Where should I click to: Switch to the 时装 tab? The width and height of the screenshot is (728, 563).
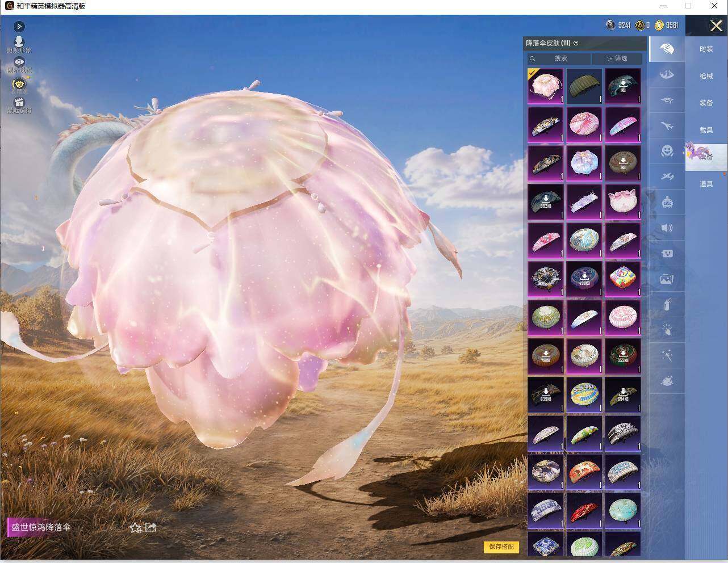706,49
